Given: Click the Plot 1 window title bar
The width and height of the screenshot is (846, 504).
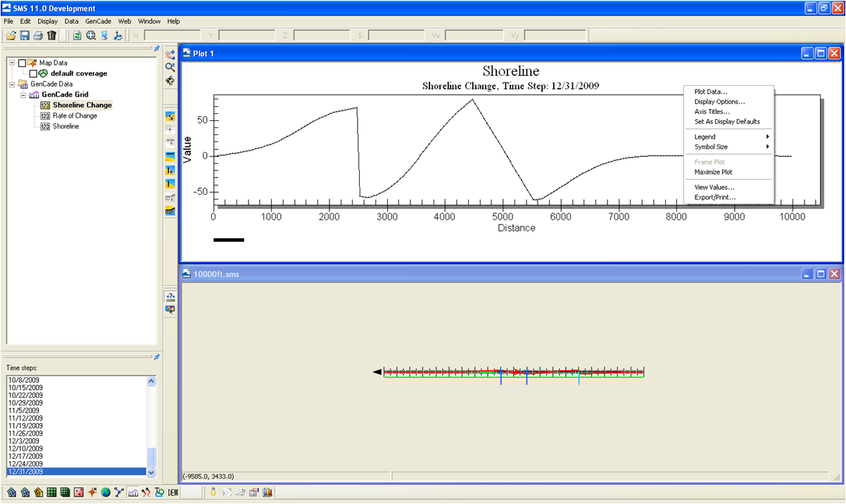Looking at the screenshot, I should pos(511,53).
